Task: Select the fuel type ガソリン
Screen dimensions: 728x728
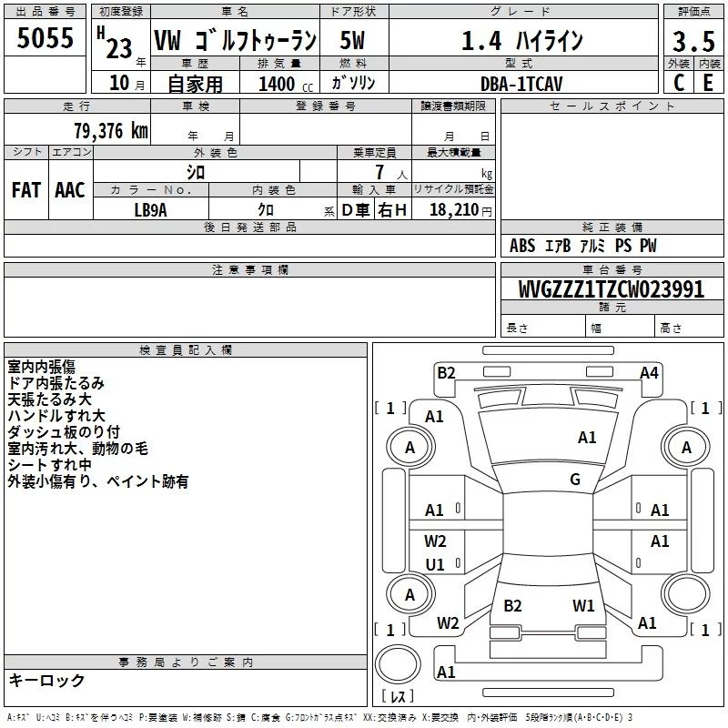Action: (353, 83)
